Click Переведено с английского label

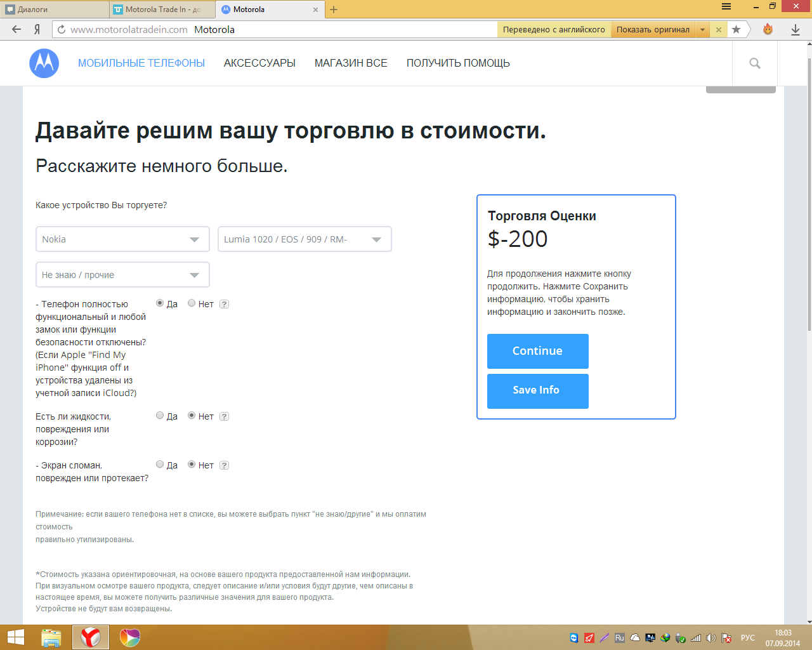(554, 29)
